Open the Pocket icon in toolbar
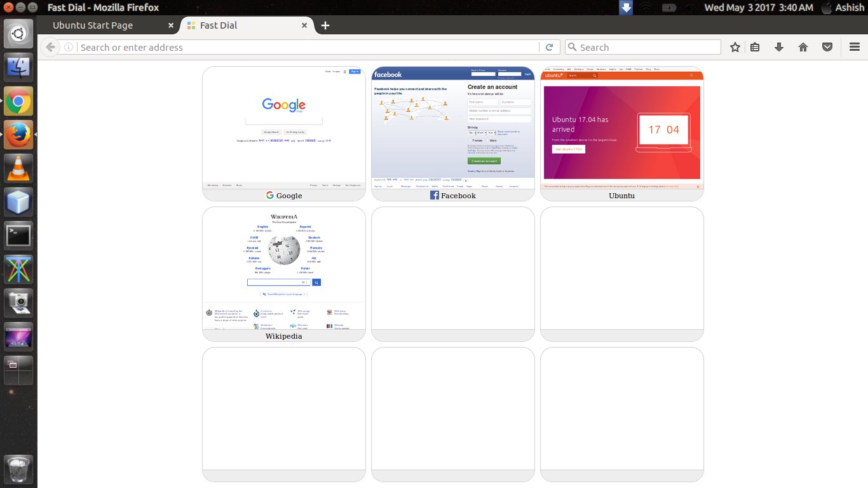The width and height of the screenshot is (868, 488). click(827, 47)
